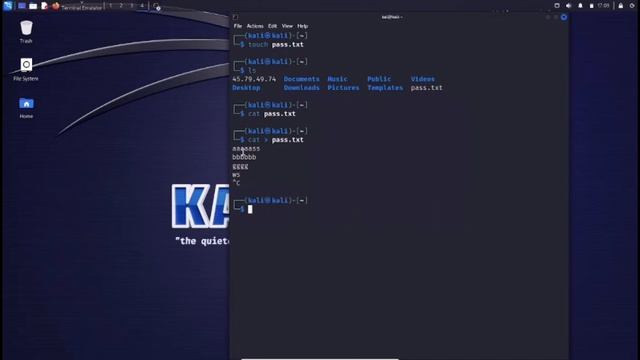
Task: Click the 'touch pass.txt' command line
Action: (276, 44)
